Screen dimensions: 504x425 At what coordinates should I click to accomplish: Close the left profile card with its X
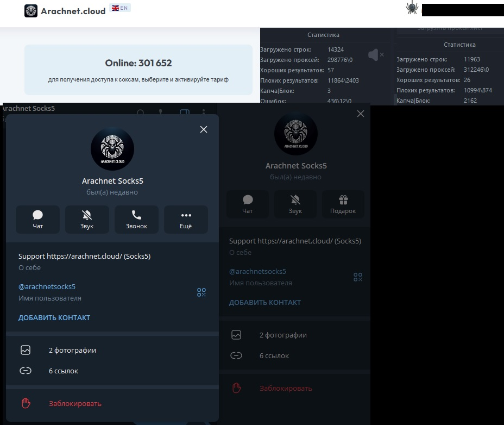click(x=204, y=129)
